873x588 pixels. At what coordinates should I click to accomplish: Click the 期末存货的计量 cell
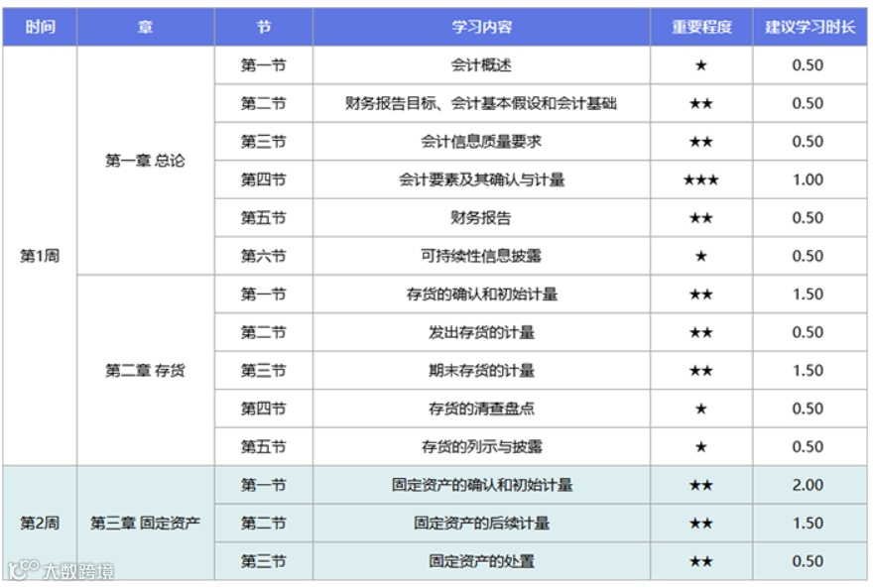pos(481,371)
